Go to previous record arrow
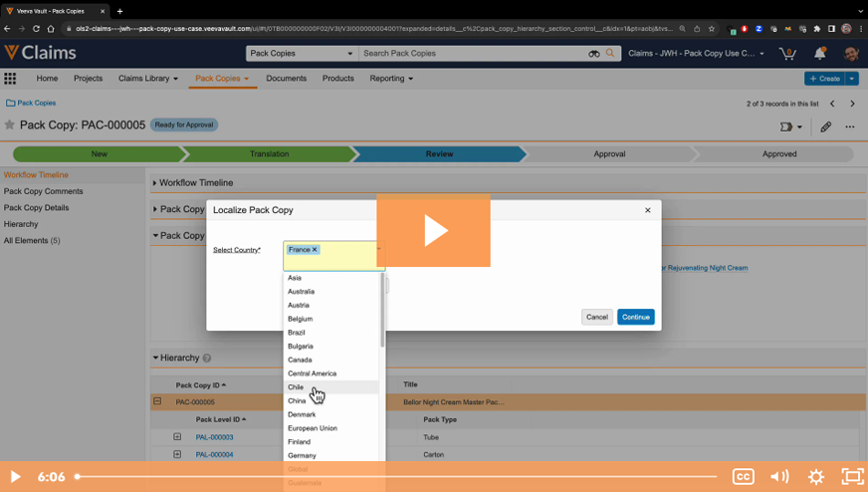Viewport: 868px width, 492px height. tap(832, 104)
